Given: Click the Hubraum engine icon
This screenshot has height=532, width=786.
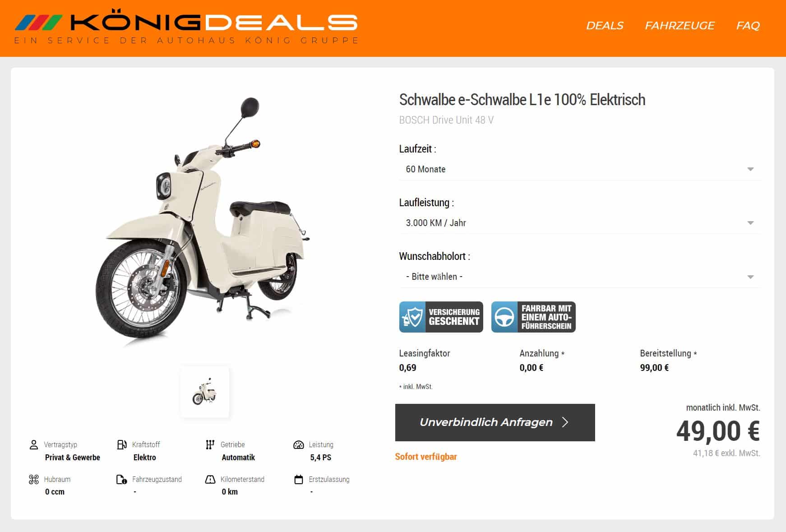Looking at the screenshot, I should [x=33, y=479].
